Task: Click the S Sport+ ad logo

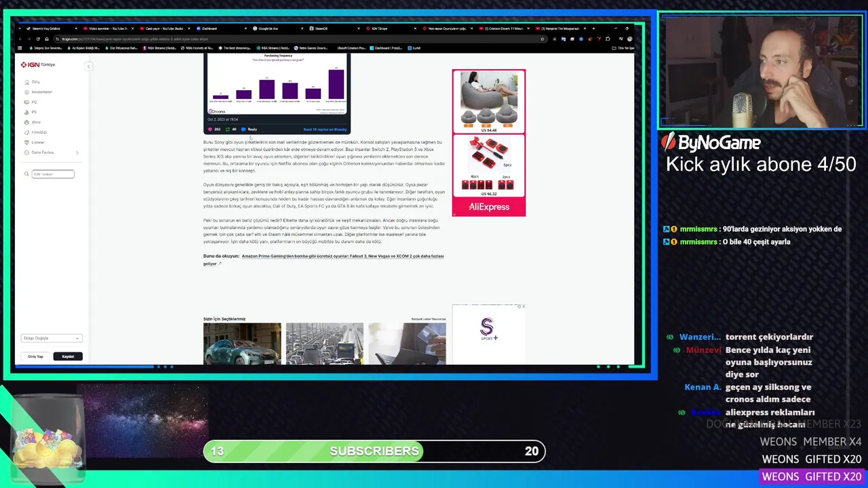Action: click(x=489, y=329)
